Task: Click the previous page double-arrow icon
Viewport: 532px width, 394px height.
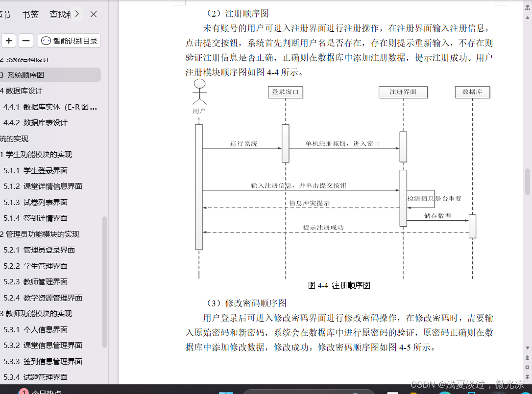Action: coord(527,357)
